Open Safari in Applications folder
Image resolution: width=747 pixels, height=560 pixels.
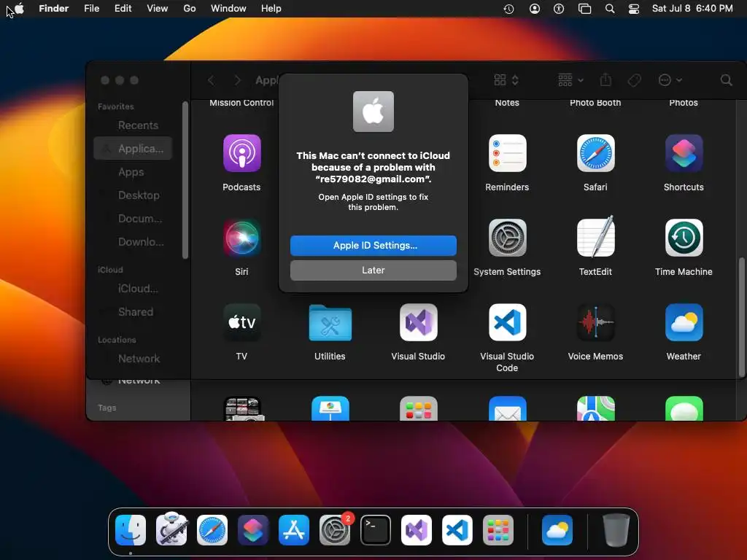(x=595, y=153)
